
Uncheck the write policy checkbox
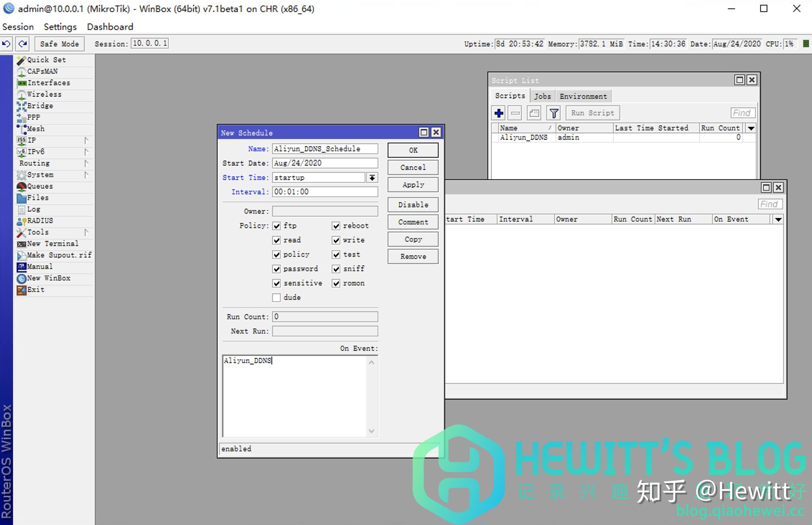(x=336, y=240)
